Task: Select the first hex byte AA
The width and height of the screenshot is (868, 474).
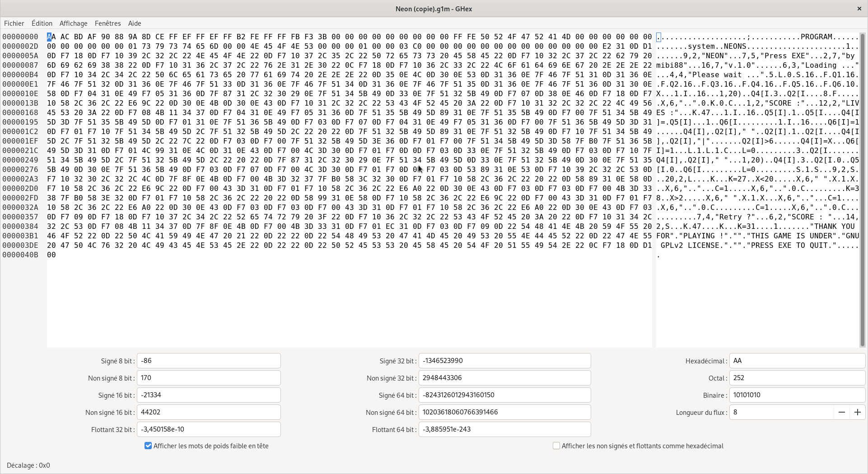Action: [51, 37]
